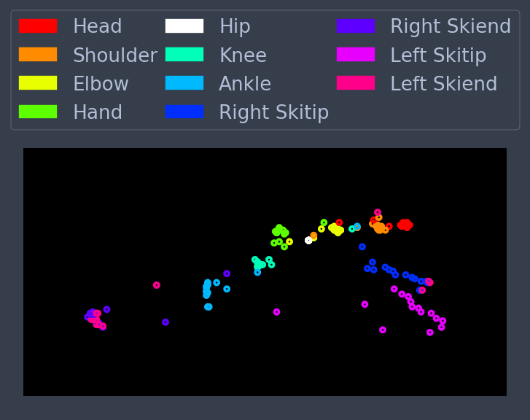
Task: Click the red Head color swatch
Action: click(x=38, y=26)
